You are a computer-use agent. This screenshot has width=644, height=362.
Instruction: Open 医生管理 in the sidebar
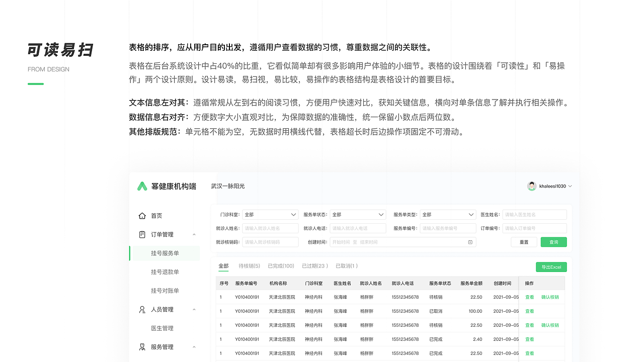click(x=162, y=328)
